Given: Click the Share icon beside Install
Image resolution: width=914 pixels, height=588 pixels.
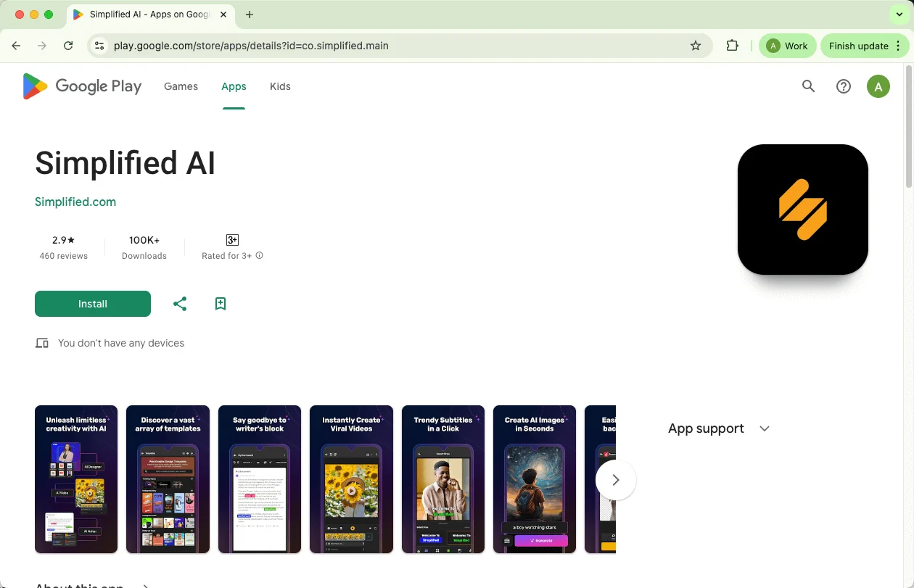Looking at the screenshot, I should (180, 304).
